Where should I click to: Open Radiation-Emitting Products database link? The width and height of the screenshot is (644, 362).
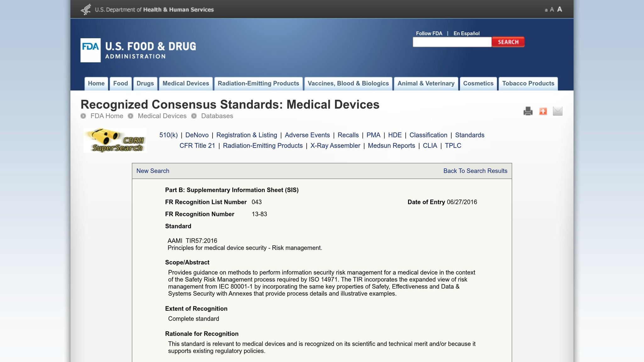pyautogui.click(x=263, y=146)
